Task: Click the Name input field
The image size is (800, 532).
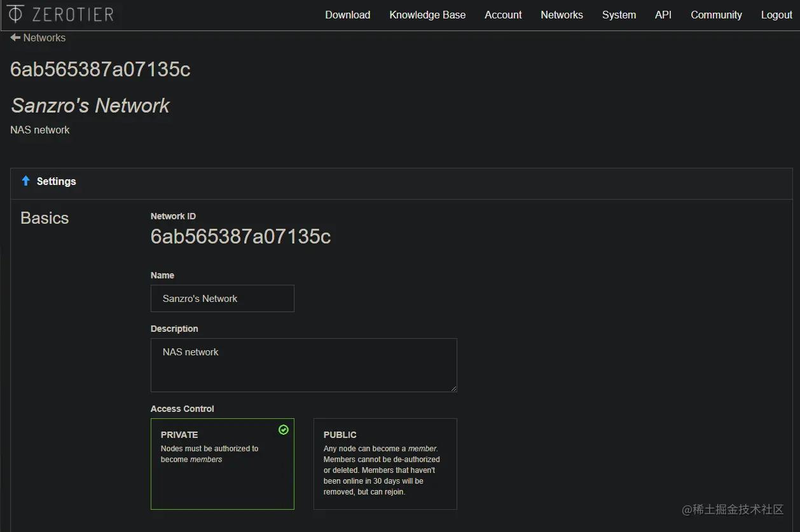Action: [x=222, y=298]
